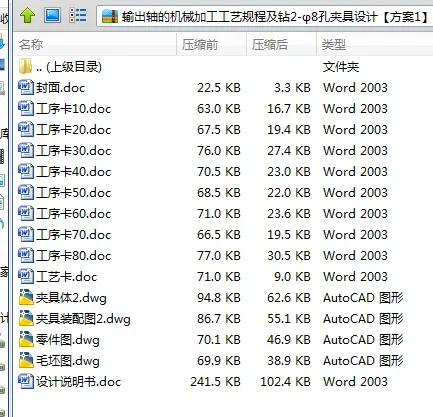Select 工序卡40.doc file icon

[x=26, y=171]
